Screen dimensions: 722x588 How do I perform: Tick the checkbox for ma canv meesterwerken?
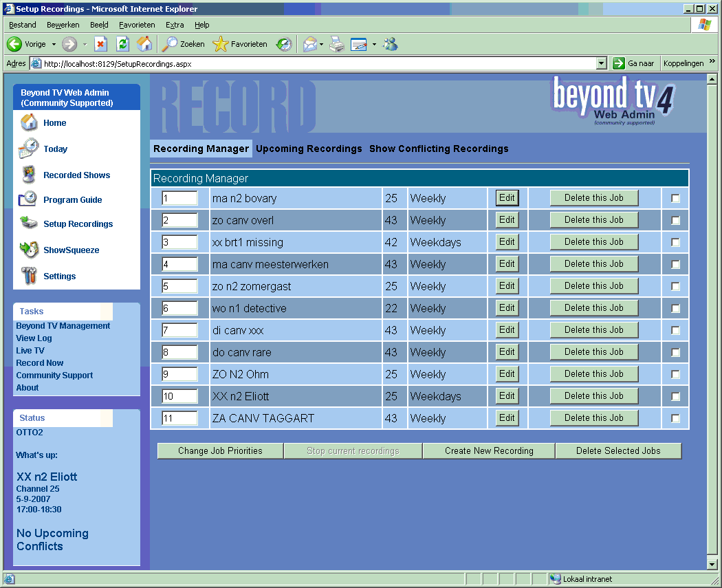(675, 264)
